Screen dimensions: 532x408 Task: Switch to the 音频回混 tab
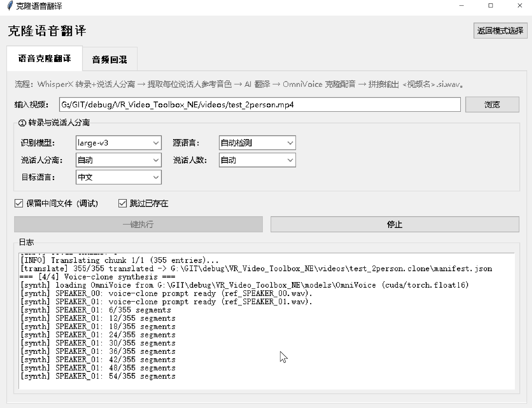[x=110, y=60]
